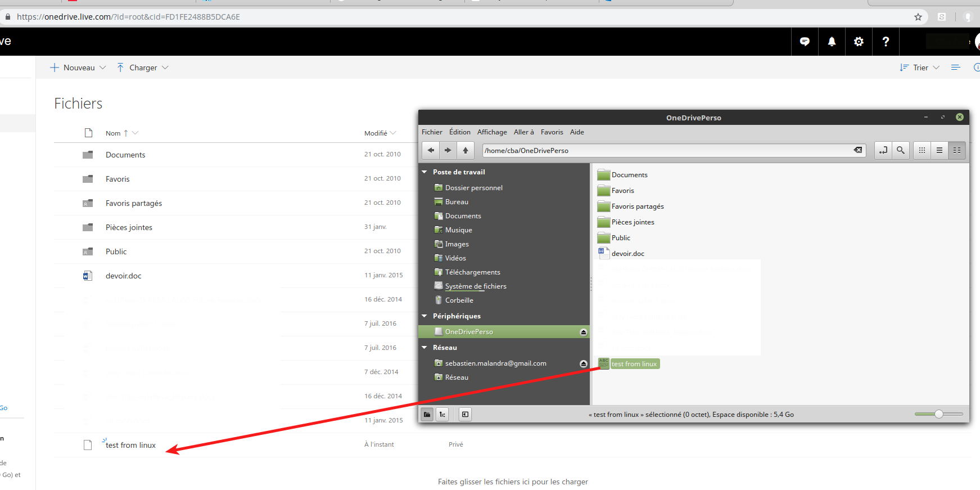Show tree view in the sidebar

[x=442, y=415]
